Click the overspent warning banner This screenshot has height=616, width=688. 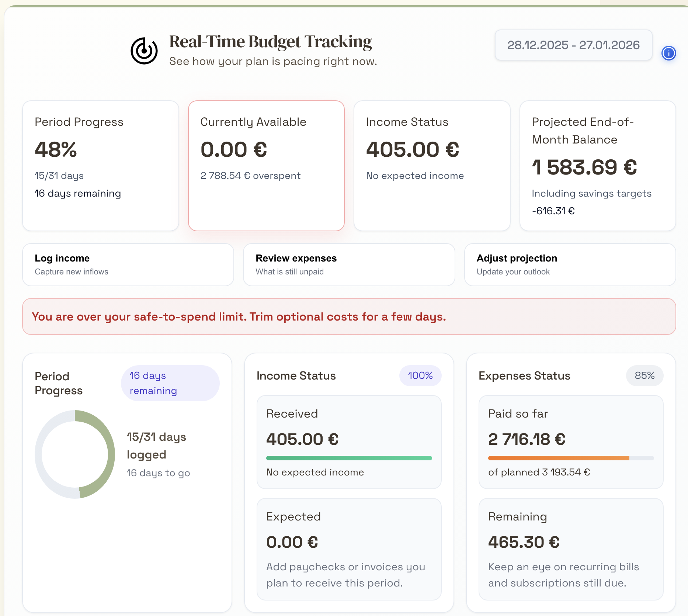point(349,316)
